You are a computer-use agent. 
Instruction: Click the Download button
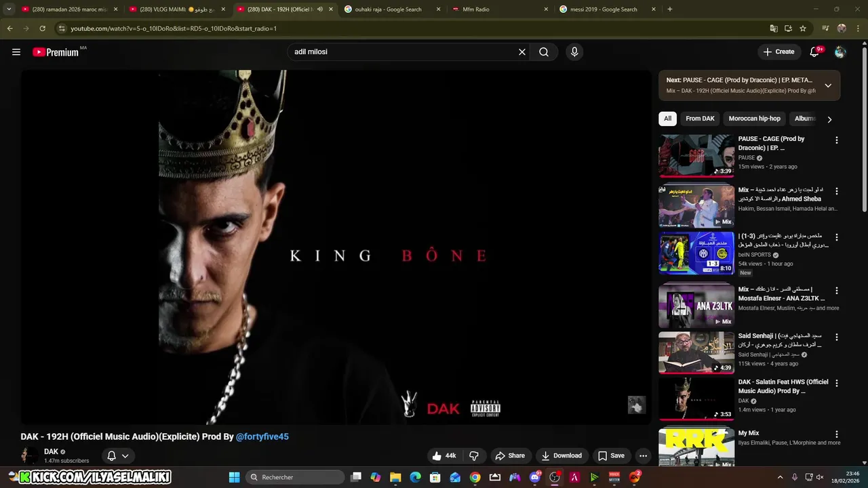(561, 456)
